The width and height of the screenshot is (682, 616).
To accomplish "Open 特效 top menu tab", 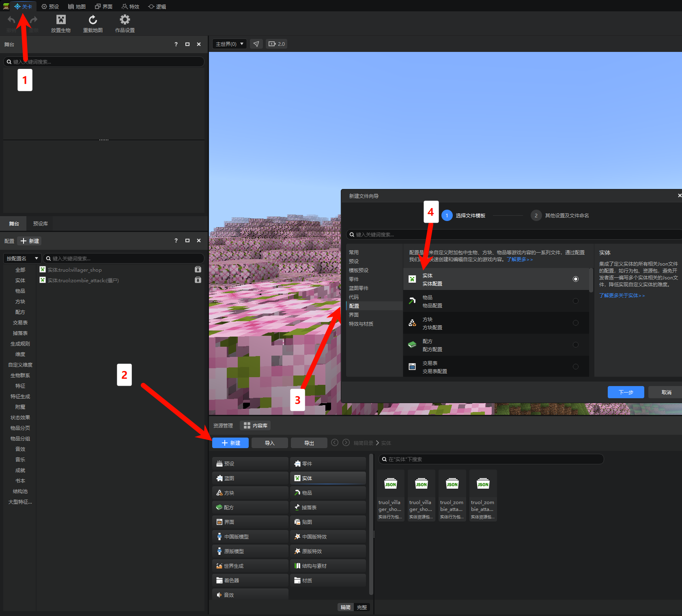I will (131, 6).
